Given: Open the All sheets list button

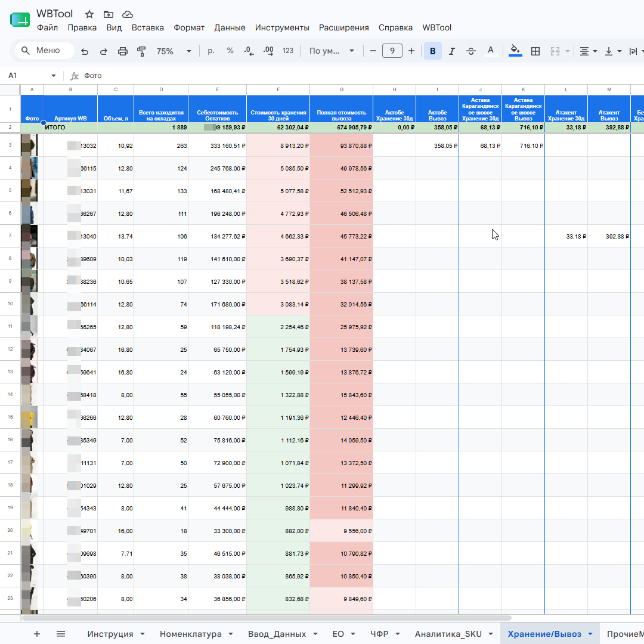Looking at the screenshot, I should coord(61,634).
